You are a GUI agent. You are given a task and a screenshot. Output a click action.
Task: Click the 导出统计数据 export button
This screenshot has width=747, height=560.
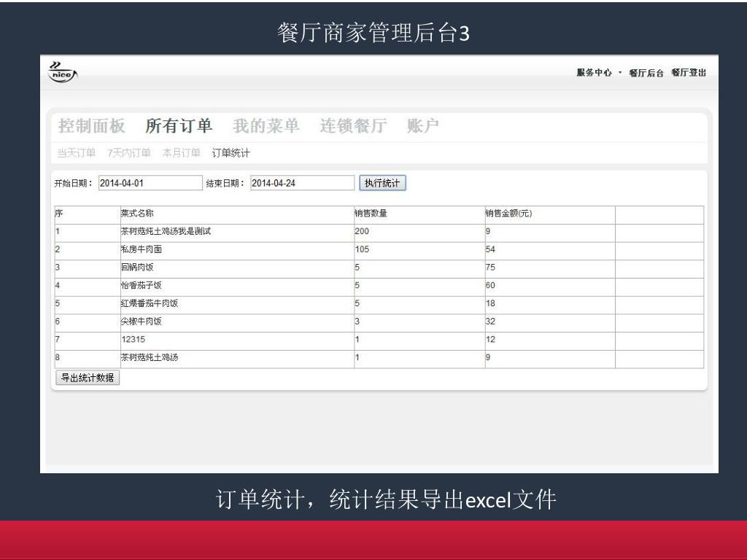[x=88, y=378]
